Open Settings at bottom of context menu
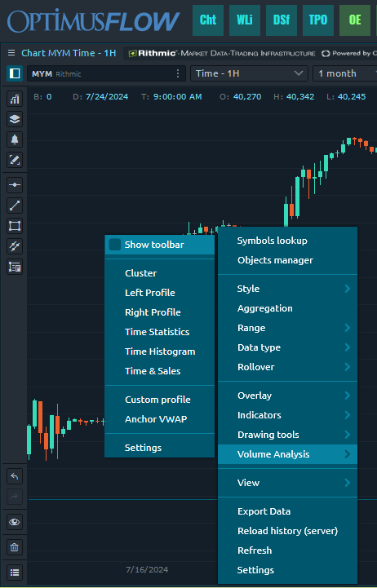The width and height of the screenshot is (377, 588). pyautogui.click(x=288, y=570)
